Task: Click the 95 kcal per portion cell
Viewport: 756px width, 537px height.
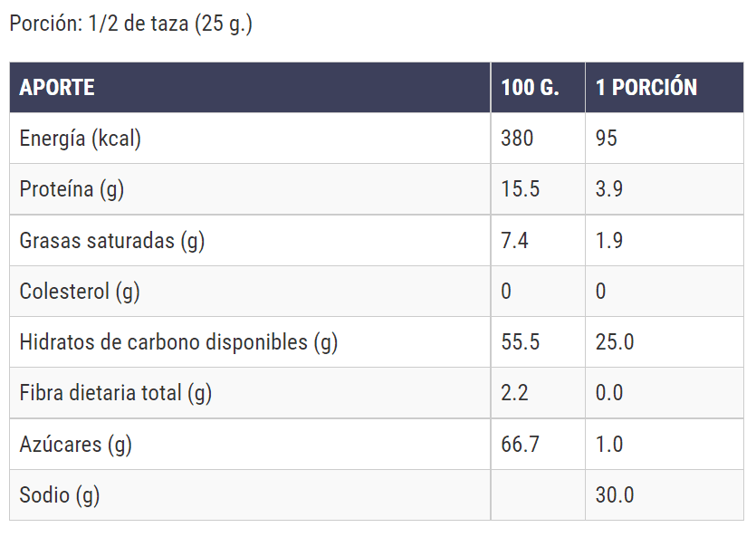Action: point(607,139)
